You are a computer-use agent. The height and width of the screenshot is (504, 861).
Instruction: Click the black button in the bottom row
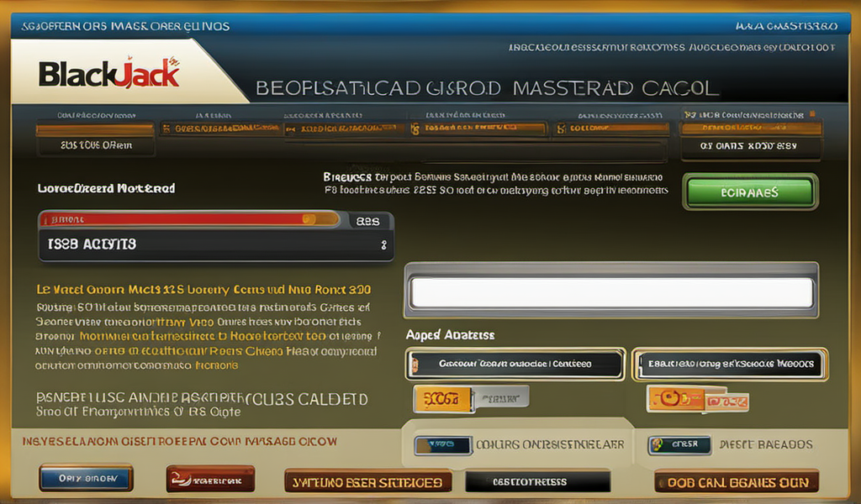click(537, 481)
